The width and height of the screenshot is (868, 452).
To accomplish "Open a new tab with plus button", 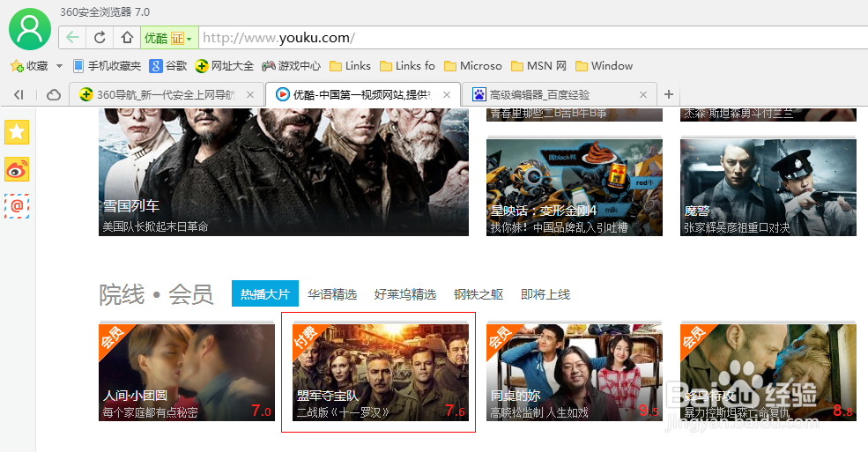I will tap(669, 94).
